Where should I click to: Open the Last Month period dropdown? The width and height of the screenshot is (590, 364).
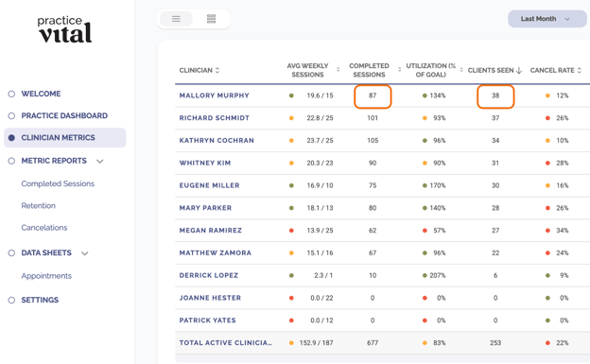[x=547, y=19]
